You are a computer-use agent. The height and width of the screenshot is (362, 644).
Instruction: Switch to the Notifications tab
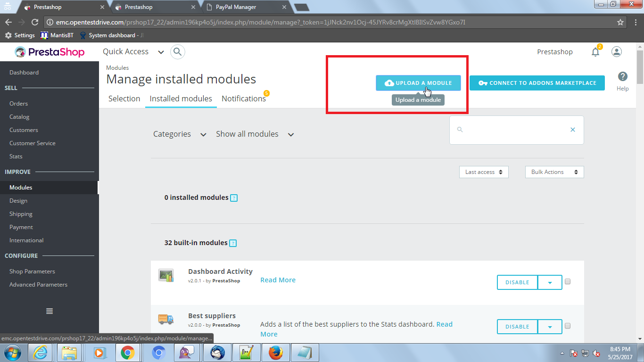click(244, 99)
